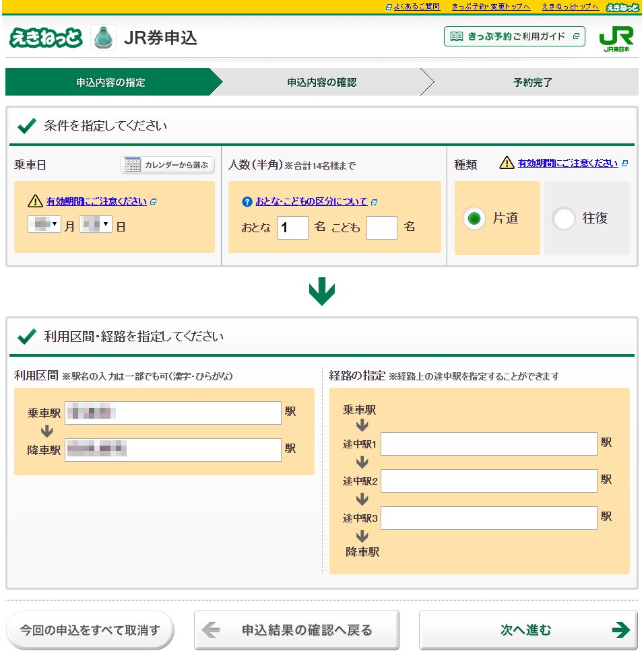The height and width of the screenshot is (657, 644).
Task: Open the day dropdown for 乗車日
Action: (96, 224)
